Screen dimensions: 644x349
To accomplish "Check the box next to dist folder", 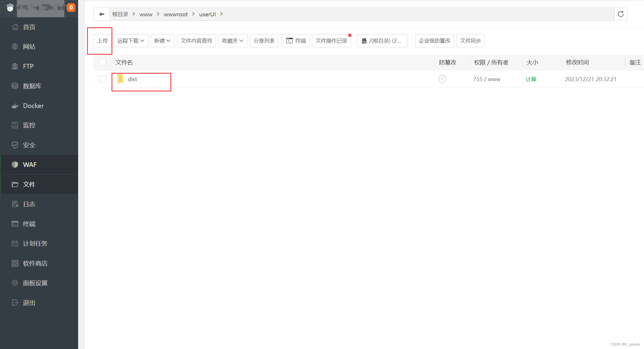I will click(103, 79).
